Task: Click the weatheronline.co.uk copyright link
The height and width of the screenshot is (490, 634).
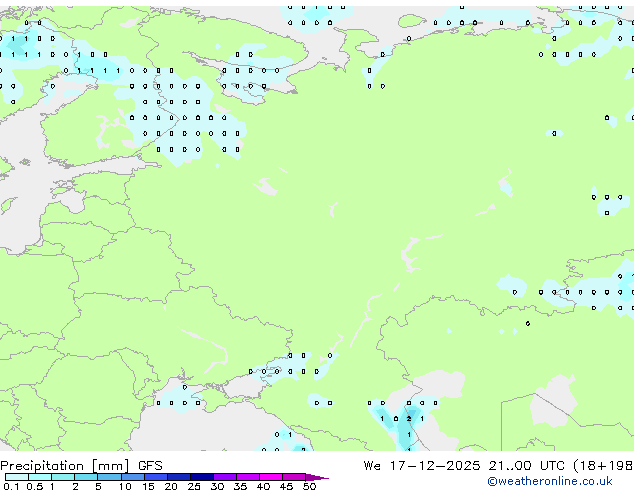Action: pyautogui.click(x=550, y=481)
